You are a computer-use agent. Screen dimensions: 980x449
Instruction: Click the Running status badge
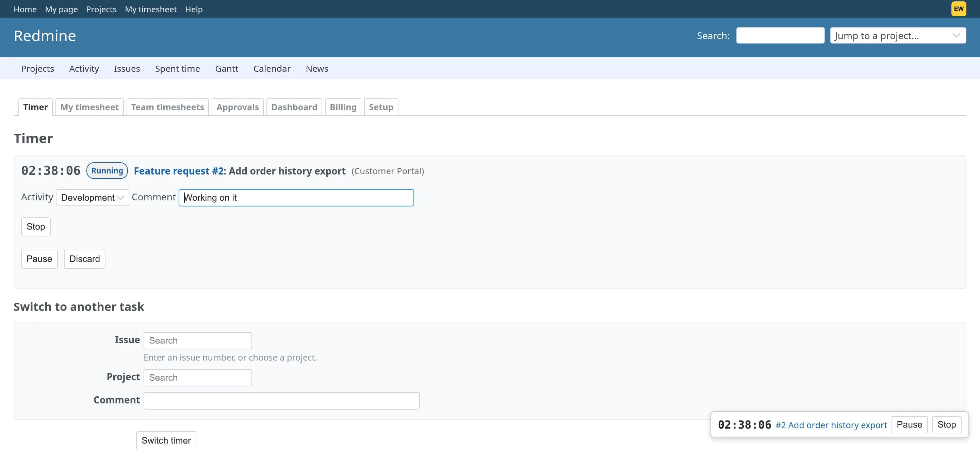click(x=107, y=171)
